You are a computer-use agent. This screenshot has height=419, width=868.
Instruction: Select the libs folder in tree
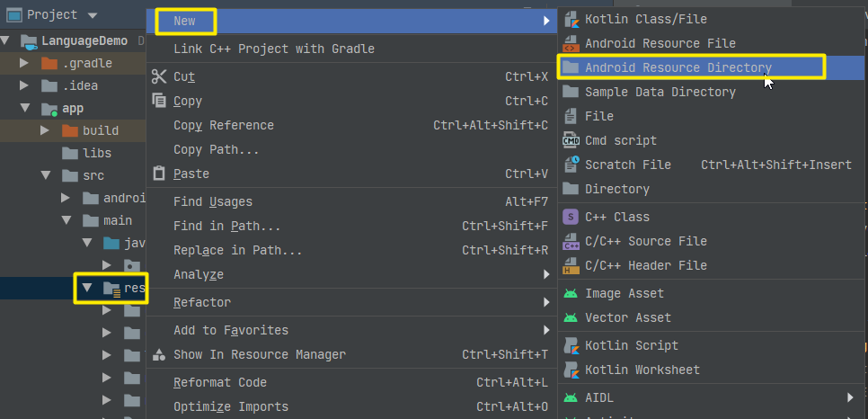click(97, 153)
